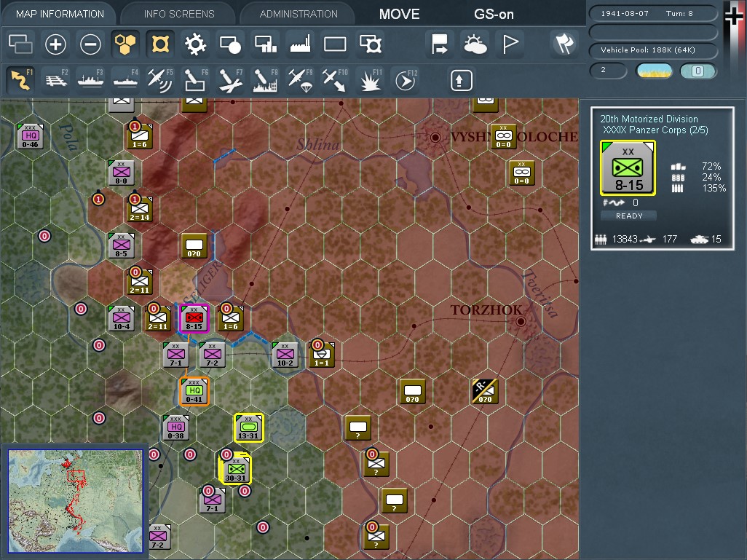Screen dimensions: 747x560
Task: Open XXXIX Panzer Corps (2/5) link
Action: 655,130
